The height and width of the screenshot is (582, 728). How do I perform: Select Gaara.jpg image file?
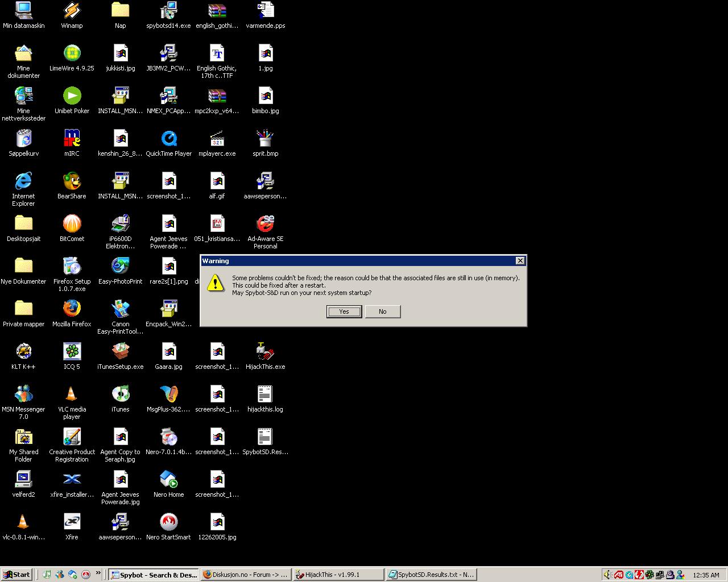click(169, 356)
